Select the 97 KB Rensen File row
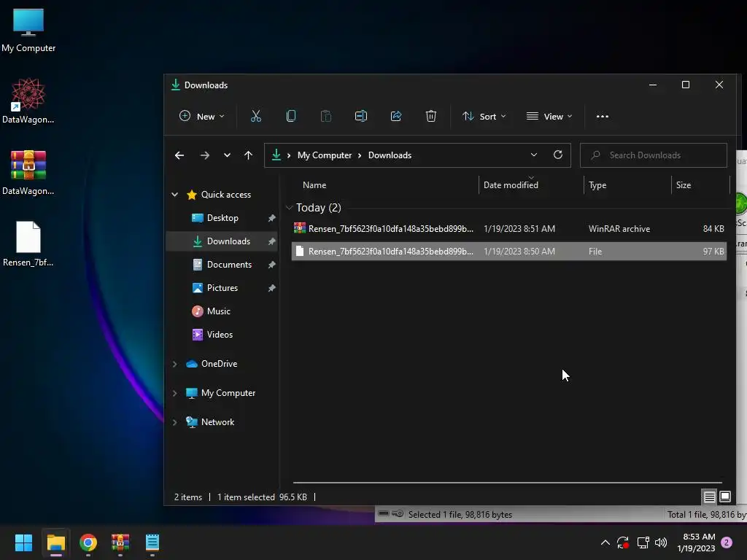The image size is (747, 560). click(x=508, y=252)
